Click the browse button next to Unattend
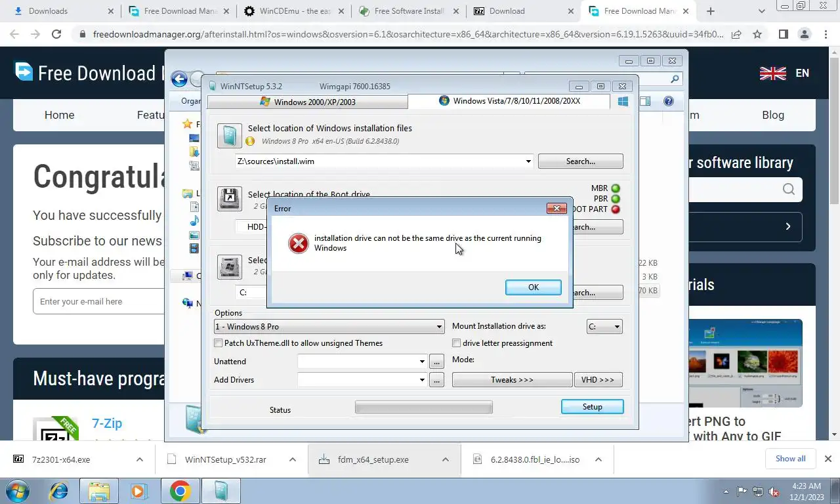 436,362
